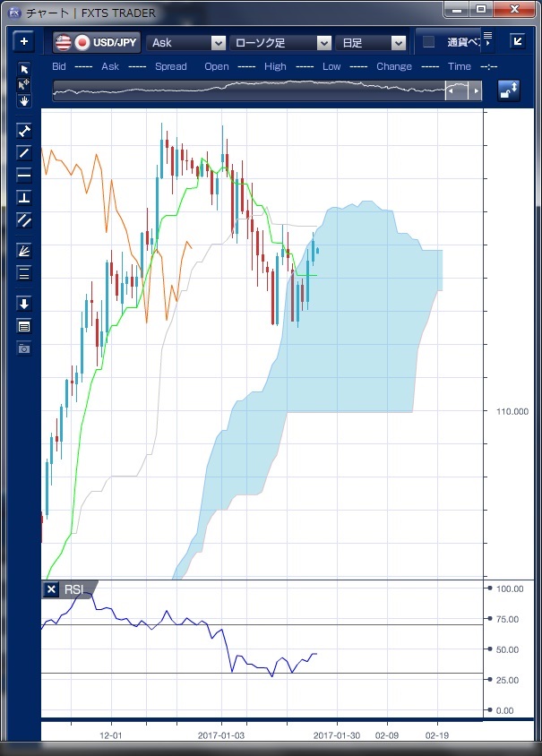The image size is (542, 756).
Task: Click the USD/JPY currency pair button
Action: pyautogui.click(x=97, y=43)
